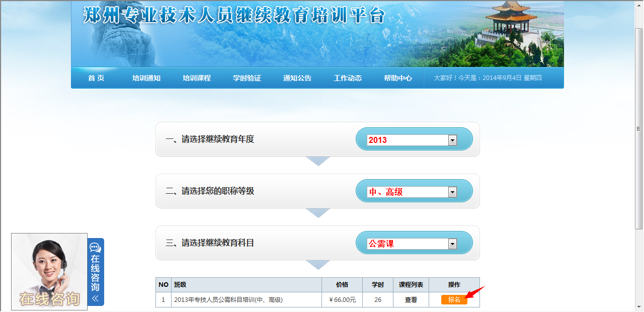The height and width of the screenshot is (312, 644).
Task: Open 培训课程 in navigation bar
Action: point(197,78)
